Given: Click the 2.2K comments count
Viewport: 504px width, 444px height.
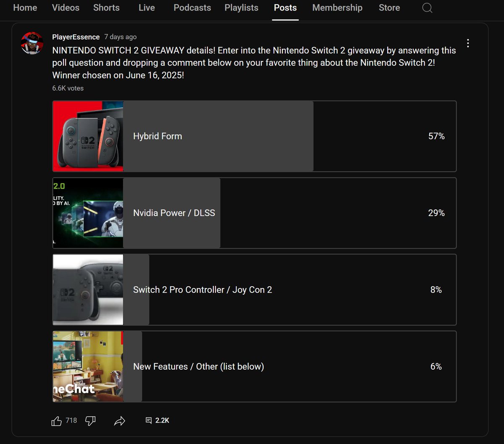Looking at the screenshot, I should (x=162, y=420).
